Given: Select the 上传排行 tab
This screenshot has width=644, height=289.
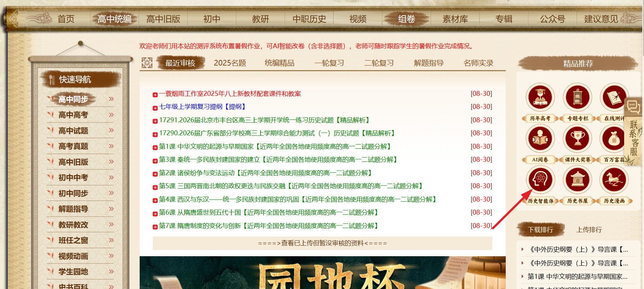Looking at the screenshot, I should 589,230.
